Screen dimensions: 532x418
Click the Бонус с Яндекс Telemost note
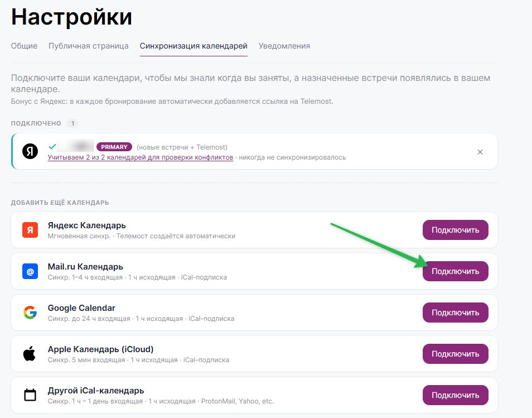[172, 101]
